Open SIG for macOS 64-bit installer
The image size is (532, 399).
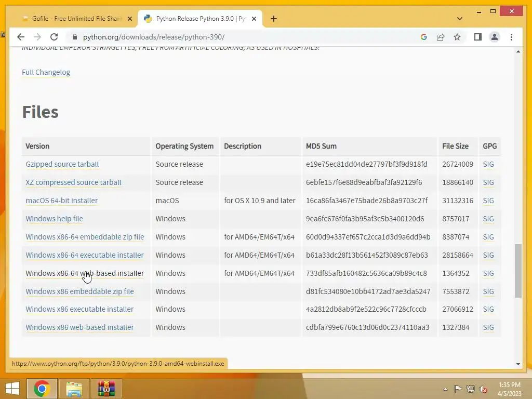tap(488, 201)
